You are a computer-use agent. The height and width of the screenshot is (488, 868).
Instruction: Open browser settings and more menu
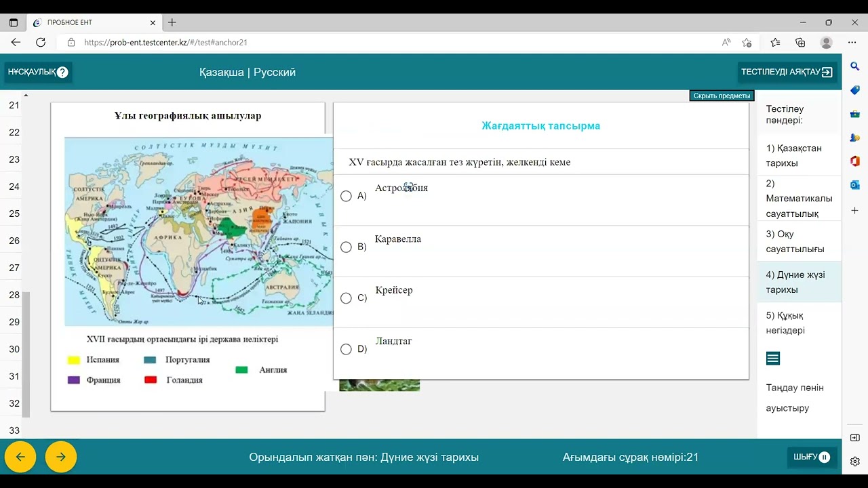pos(852,42)
